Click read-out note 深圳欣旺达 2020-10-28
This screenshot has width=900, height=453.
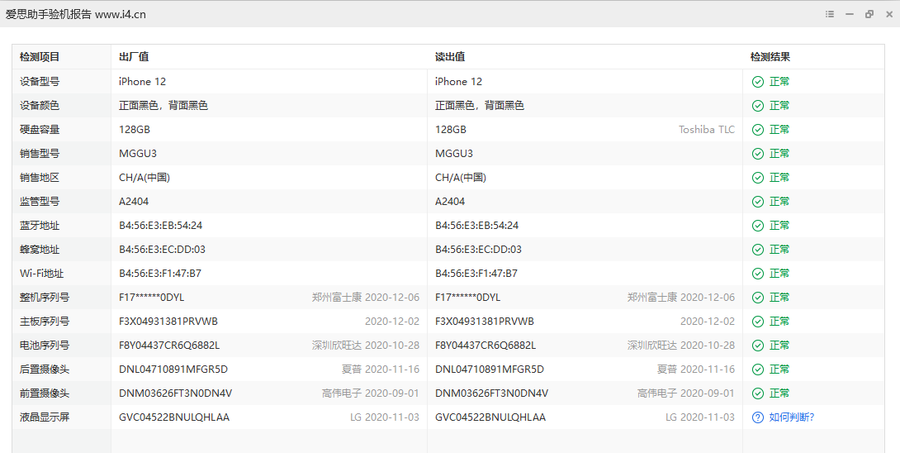coord(681,345)
